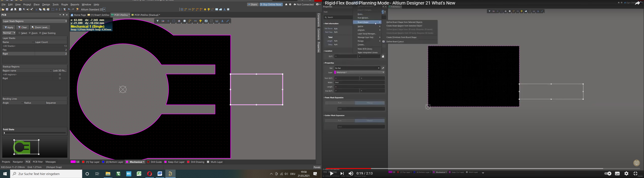Click the Clear button in PCB panel
Viewport: 644px width, 178px height.
coord(22,27)
